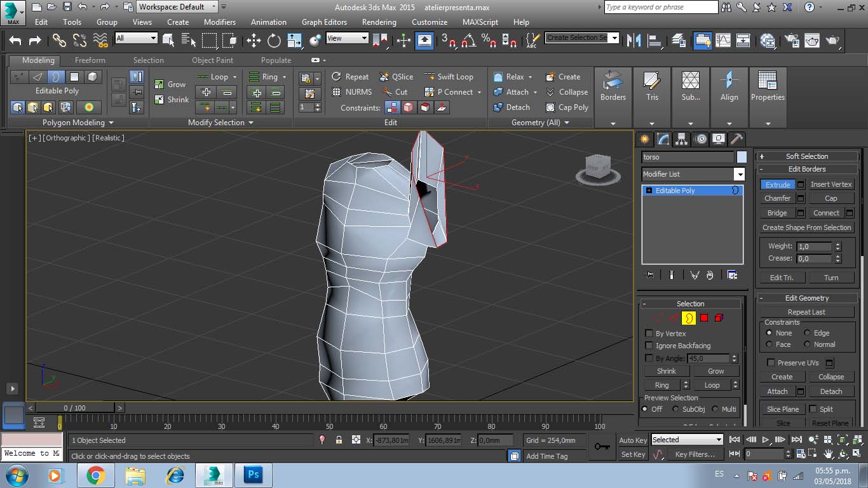
Task: Select the Edge constraint radio button
Action: [x=807, y=333]
